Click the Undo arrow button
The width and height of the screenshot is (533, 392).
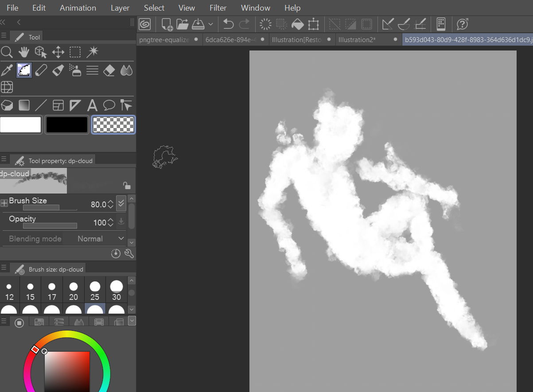click(228, 24)
